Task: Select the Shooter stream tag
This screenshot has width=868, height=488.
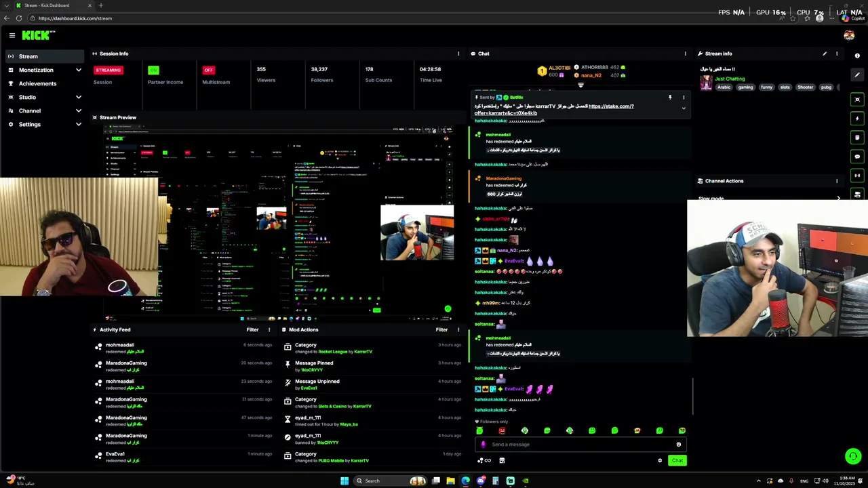Action: point(805,87)
